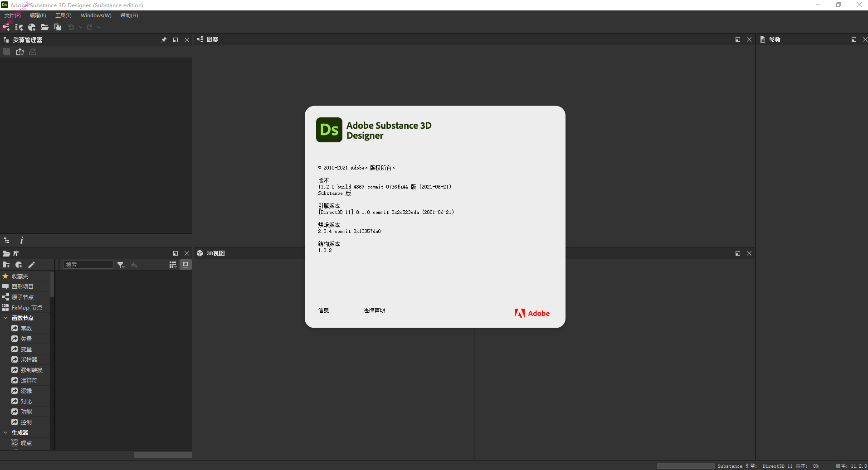Click the Ds logo in the About dialog
The height and width of the screenshot is (470, 868).
click(329, 130)
